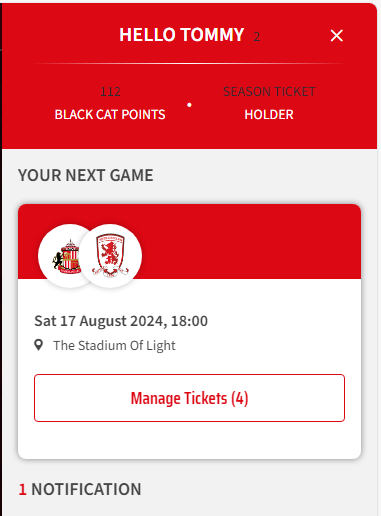Click the BLACK CAT POINTS label
Screen dimensions: 381x516
pyautogui.click(x=110, y=115)
